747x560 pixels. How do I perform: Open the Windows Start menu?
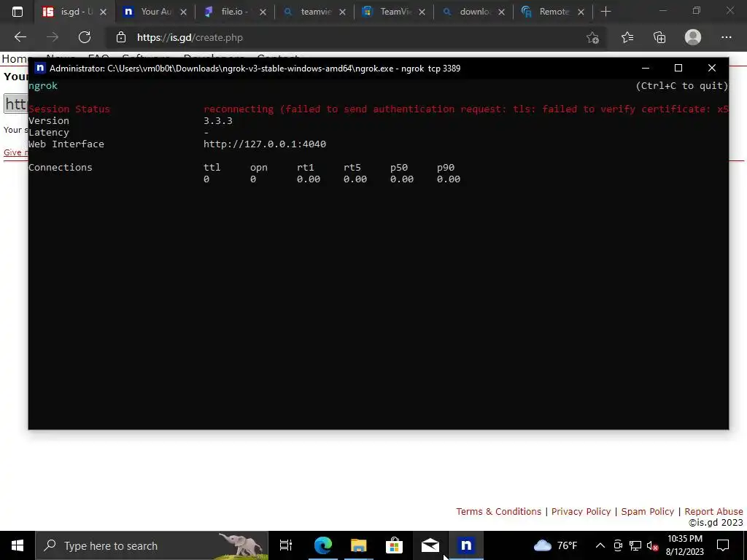pyautogui.click(x=18, y=545)
